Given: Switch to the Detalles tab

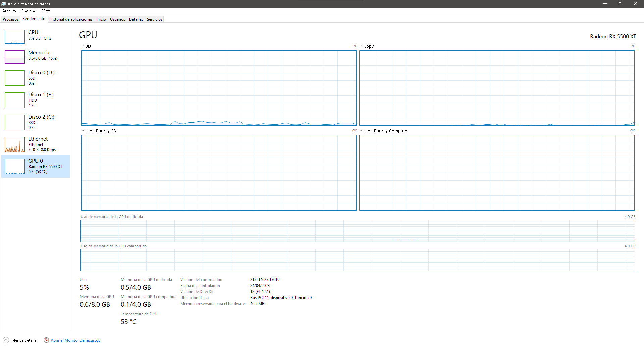Looking at the screenshot, I should click(x=136, y=19).
